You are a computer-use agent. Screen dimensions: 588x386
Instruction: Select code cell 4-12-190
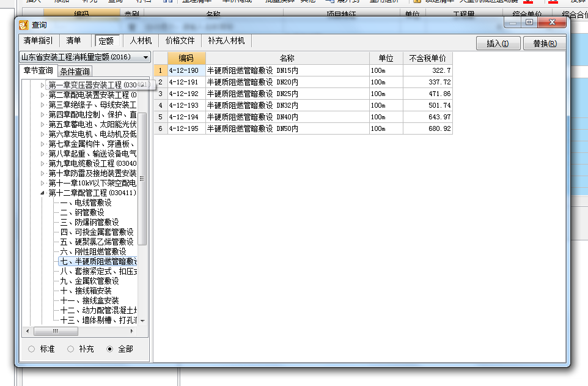coord(186,70)
